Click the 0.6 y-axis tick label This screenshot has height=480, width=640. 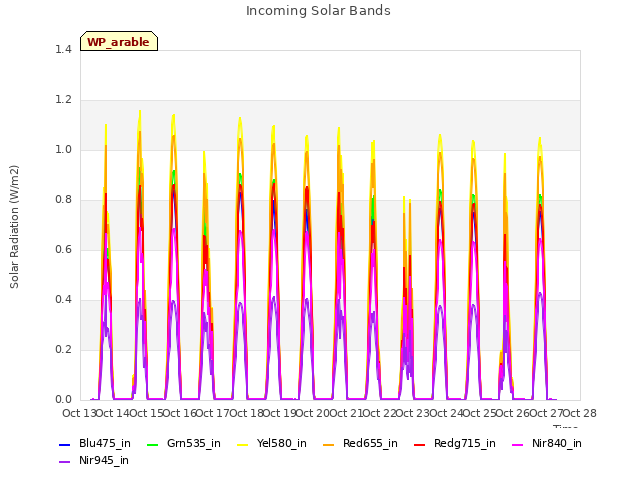point(63,249)
